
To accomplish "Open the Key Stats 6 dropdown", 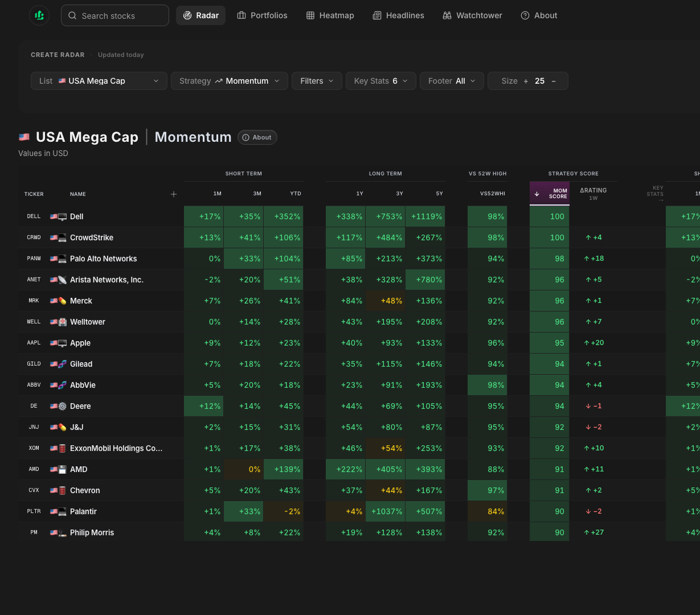I will 381,81.
